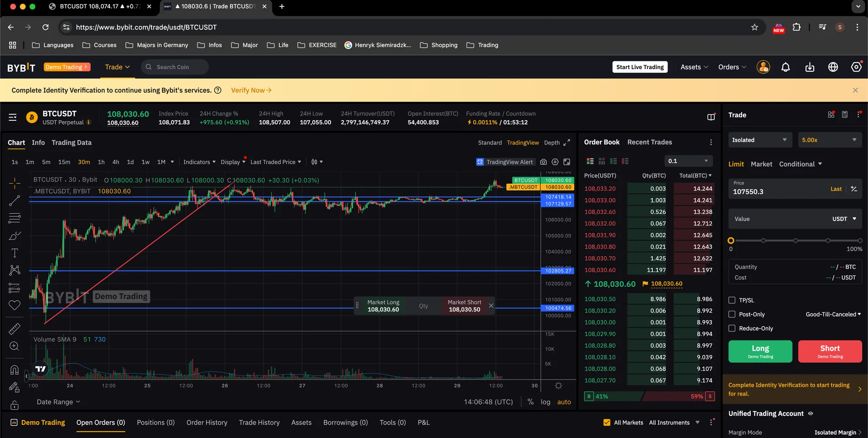Click the Verify Now link
Viewport: 868px width, 438px height.
(x=251, y=90)
